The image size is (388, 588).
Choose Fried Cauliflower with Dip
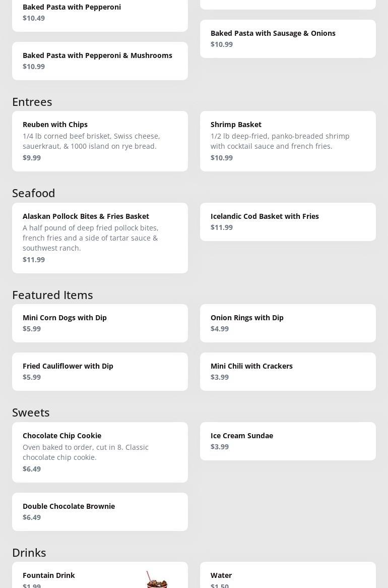pos(100,372)
